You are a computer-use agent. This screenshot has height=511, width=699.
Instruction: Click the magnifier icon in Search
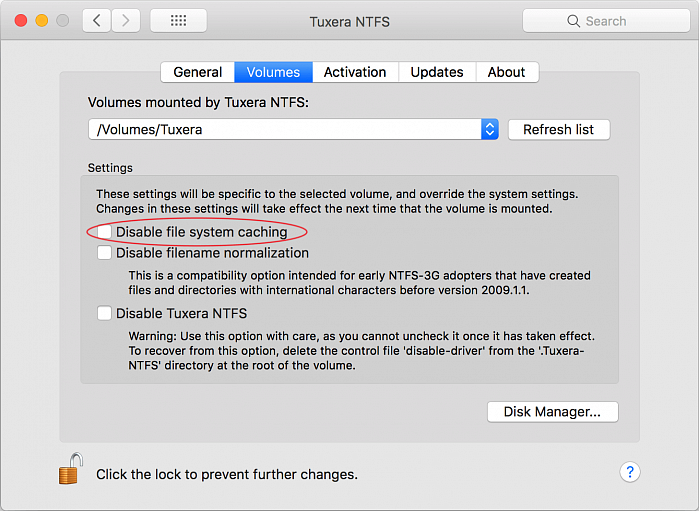[x=573, y=21]
